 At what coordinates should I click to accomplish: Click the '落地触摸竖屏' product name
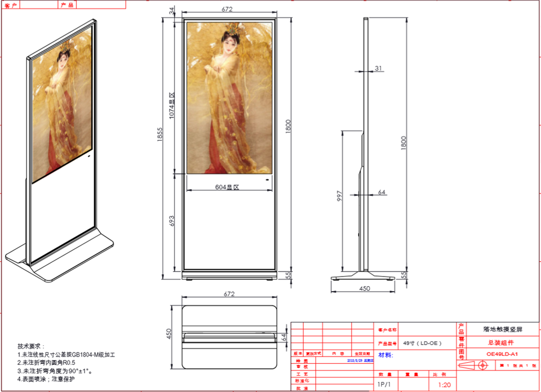(503, 329)
